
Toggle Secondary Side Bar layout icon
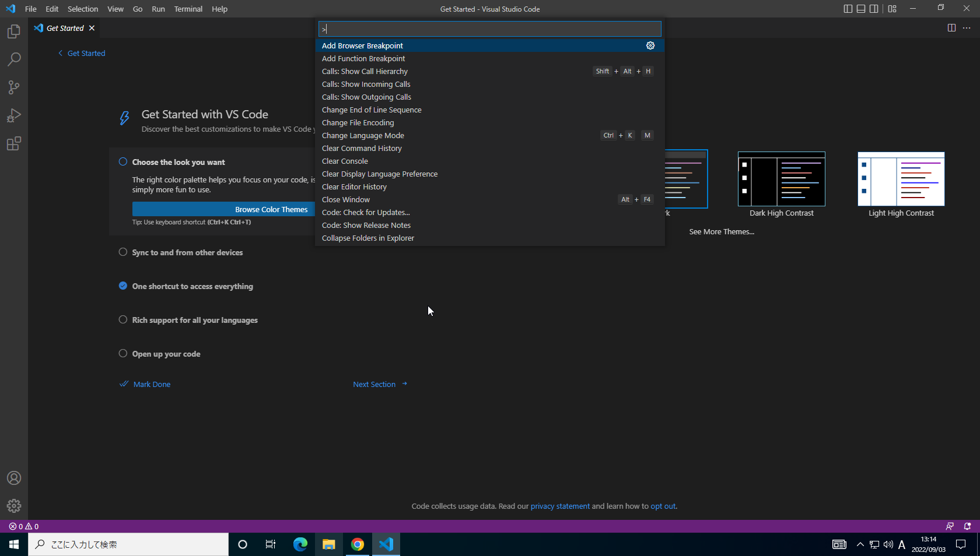[874, 9]
